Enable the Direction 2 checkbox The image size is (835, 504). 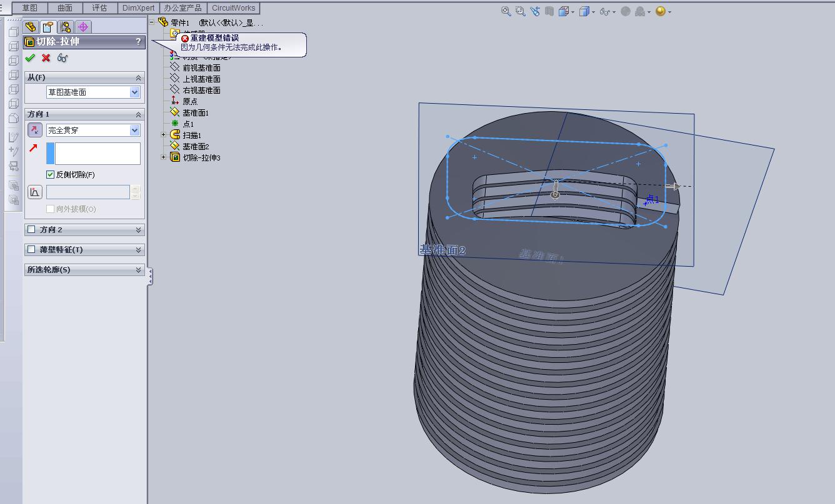pyautogui.click(x=32, y=230)
